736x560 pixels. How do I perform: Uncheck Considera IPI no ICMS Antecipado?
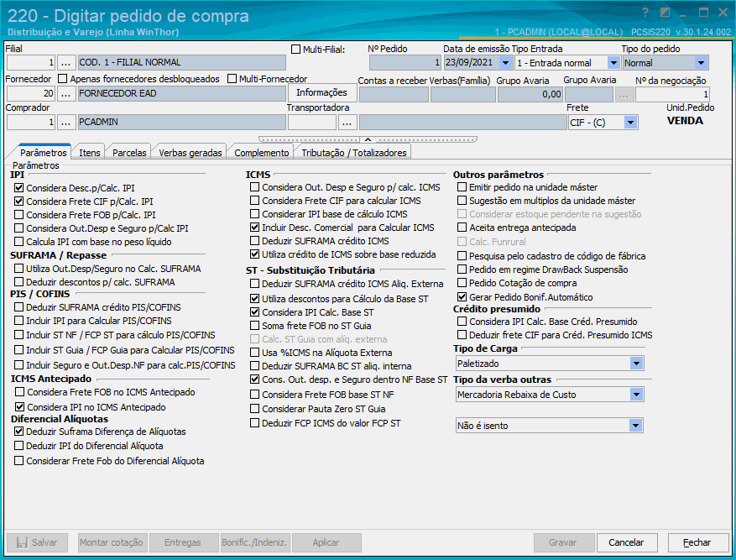(19, 407)
